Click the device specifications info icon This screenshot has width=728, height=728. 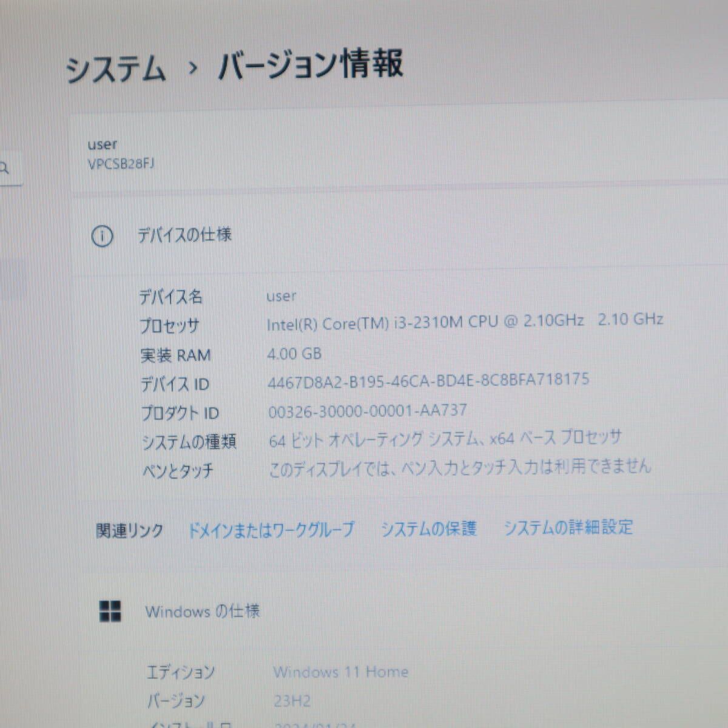[x=102, y=235]
